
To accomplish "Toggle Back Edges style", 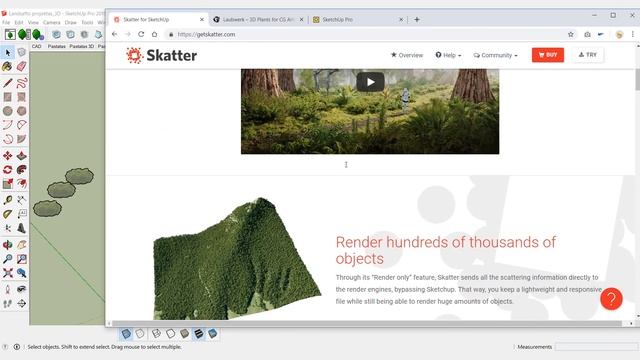I will pos(140,334).
